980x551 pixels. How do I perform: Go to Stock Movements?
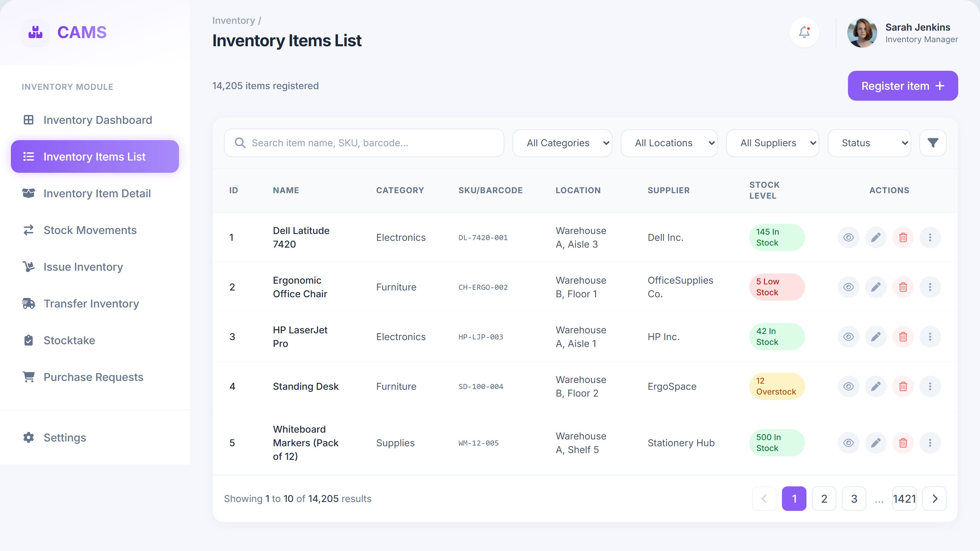95,230
